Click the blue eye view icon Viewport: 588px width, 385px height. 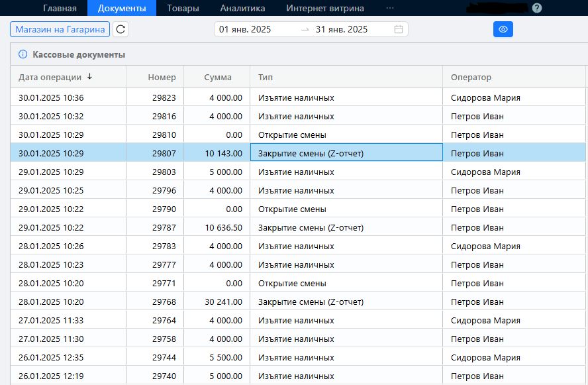coord(503,29)
